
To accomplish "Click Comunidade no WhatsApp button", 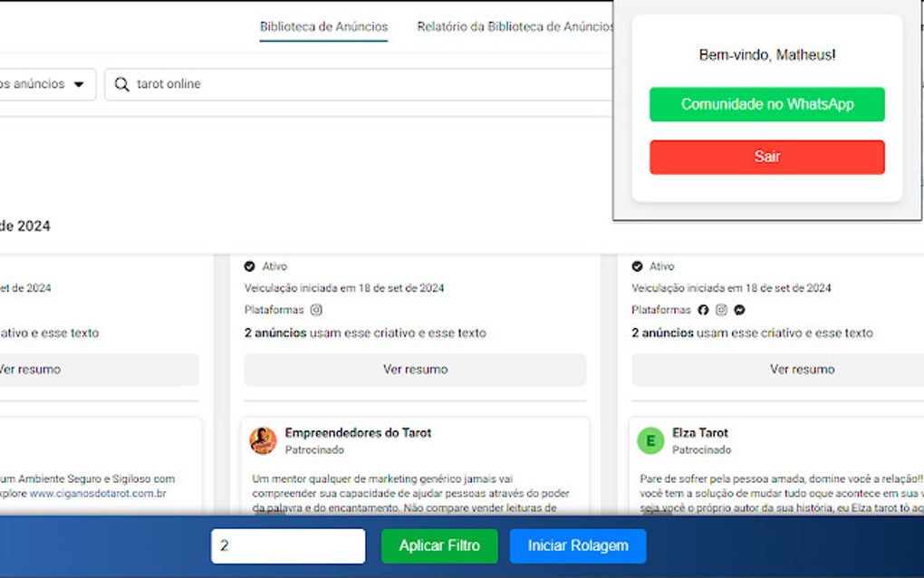I will pos(766,104).
